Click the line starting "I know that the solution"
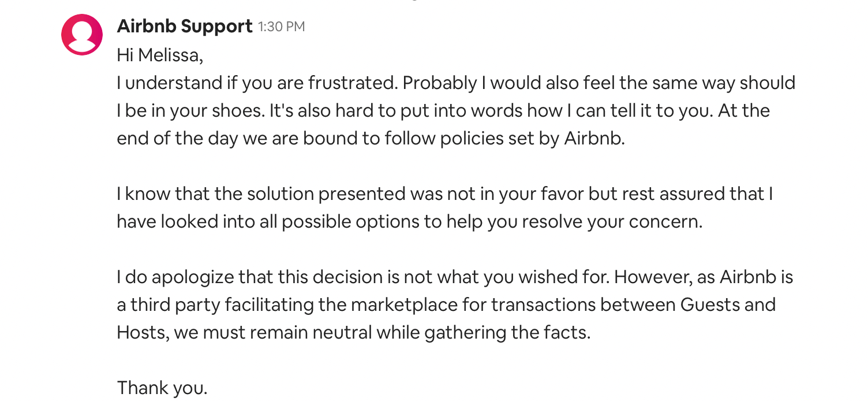This screenshot has height=401, width=868. pos(444,194)
